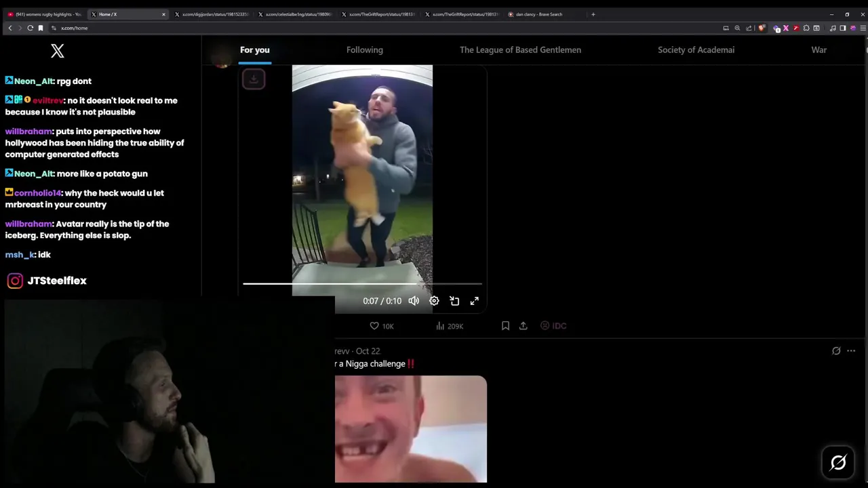Open the Grok floating button
868x488 pixels.
point(838,462)
